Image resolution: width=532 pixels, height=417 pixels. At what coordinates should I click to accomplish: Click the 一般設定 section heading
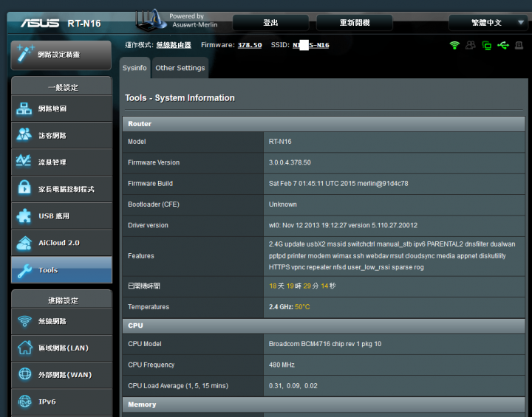(63, 88)
